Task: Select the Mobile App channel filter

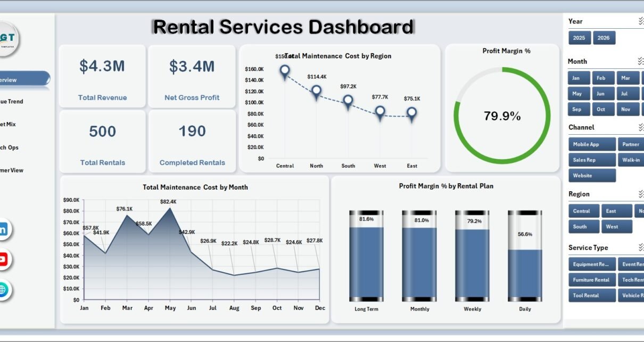Action: pyautogui.click(x=592, y=144)
